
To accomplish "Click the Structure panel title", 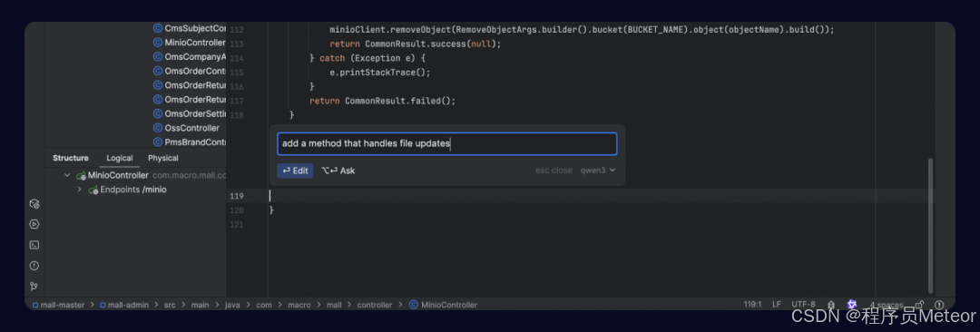I will pos(71,158).
